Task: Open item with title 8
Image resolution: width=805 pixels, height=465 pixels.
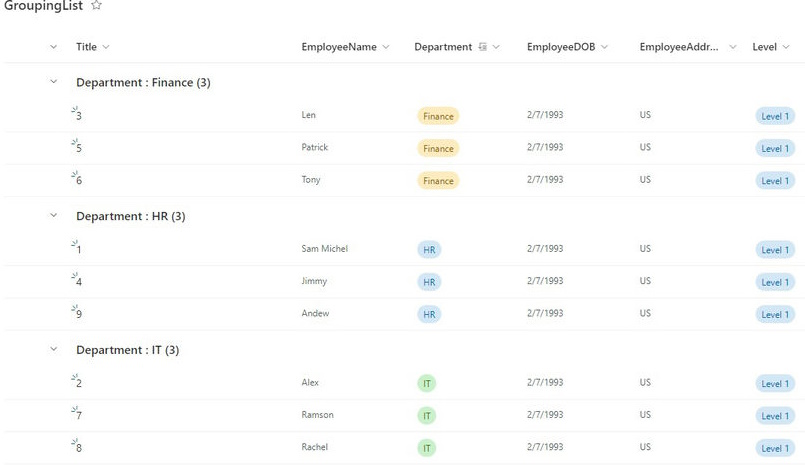Action: click(x=79, y=448)
